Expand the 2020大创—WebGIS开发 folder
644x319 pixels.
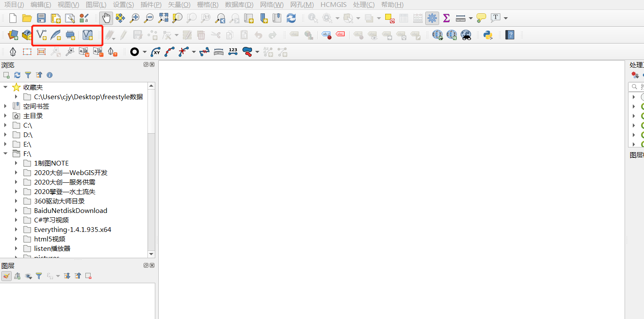16,172
